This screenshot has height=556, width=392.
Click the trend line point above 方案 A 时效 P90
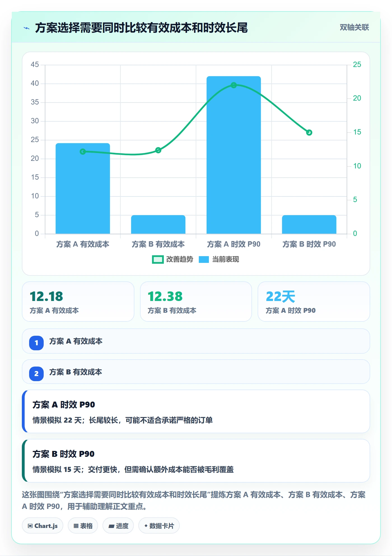coord(234,85)
